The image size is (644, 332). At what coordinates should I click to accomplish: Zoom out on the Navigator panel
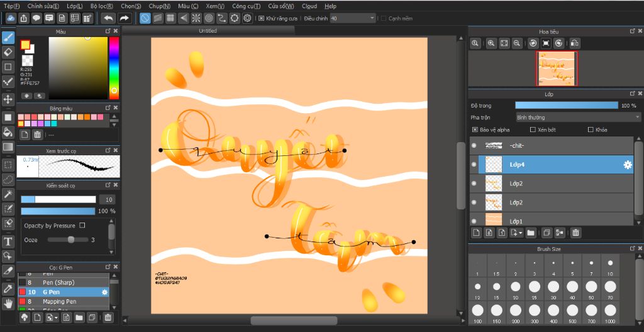517,43
